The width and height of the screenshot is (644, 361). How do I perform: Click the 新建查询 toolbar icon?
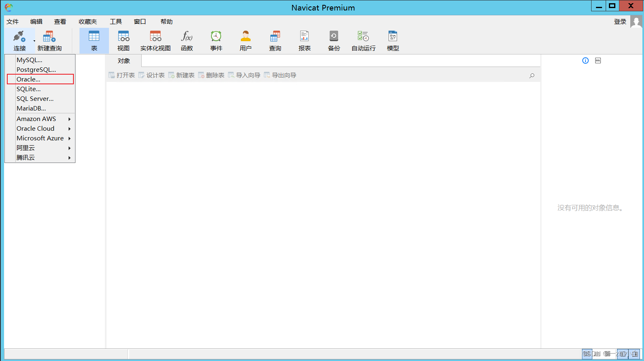[x=49, y=37]
